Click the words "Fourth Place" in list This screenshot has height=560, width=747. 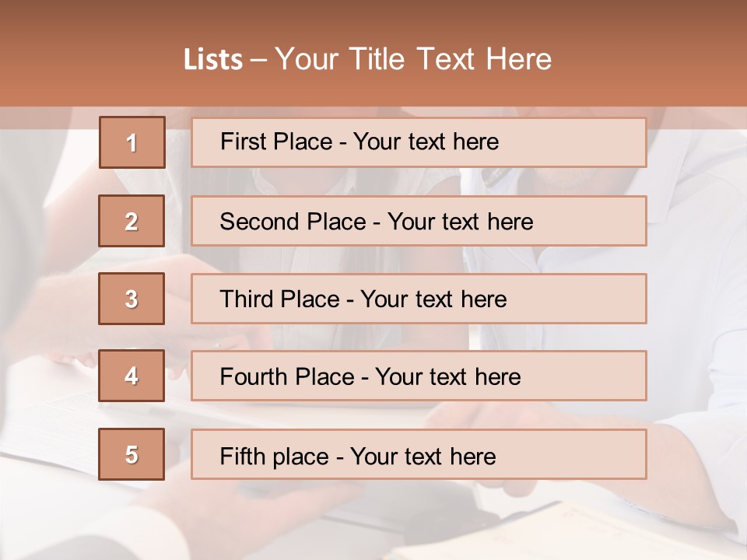point(287,376)
